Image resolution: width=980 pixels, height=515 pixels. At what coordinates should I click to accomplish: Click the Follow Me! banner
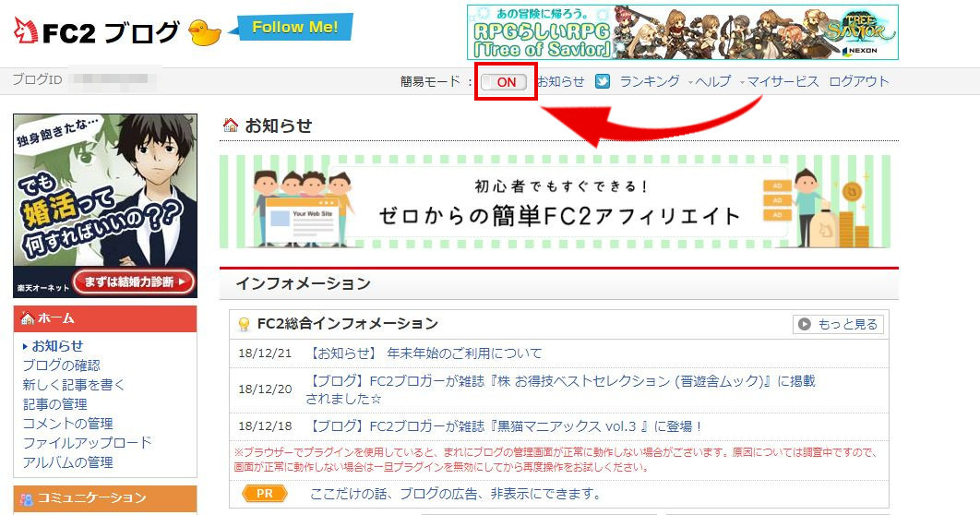(x=292, y=28)
